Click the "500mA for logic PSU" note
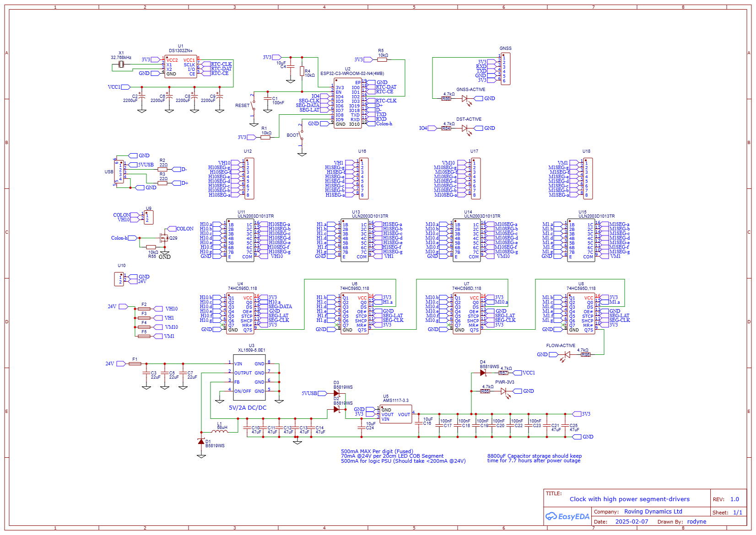 [x=403, y=461]
